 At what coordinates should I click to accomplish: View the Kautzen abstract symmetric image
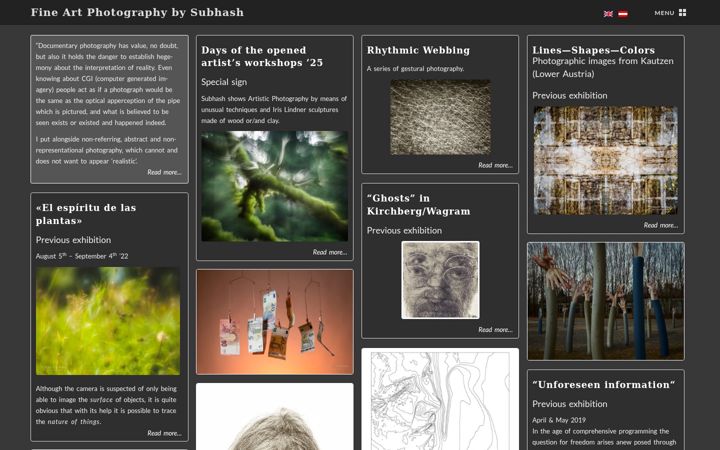606,160
